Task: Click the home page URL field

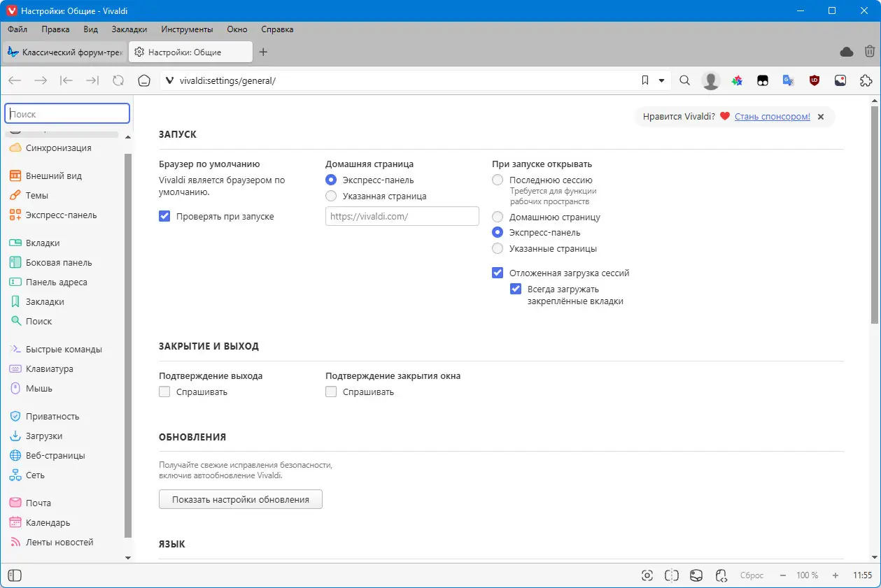Action: (402, 217)
